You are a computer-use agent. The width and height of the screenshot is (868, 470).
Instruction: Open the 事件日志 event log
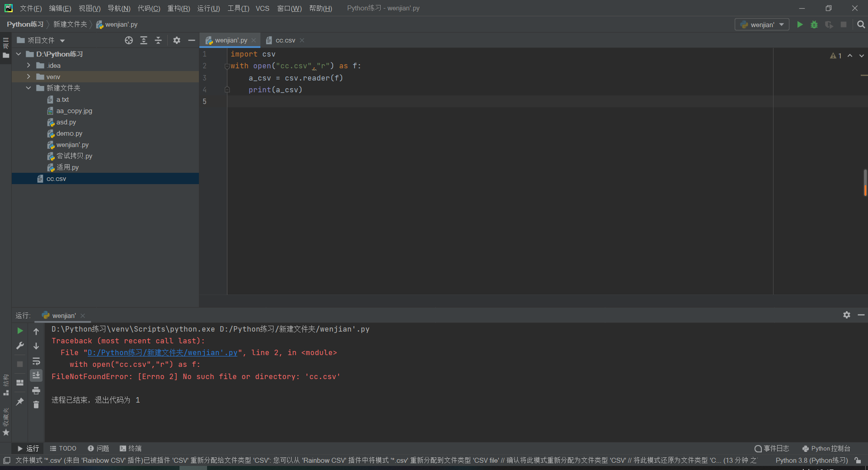point(772,448)
